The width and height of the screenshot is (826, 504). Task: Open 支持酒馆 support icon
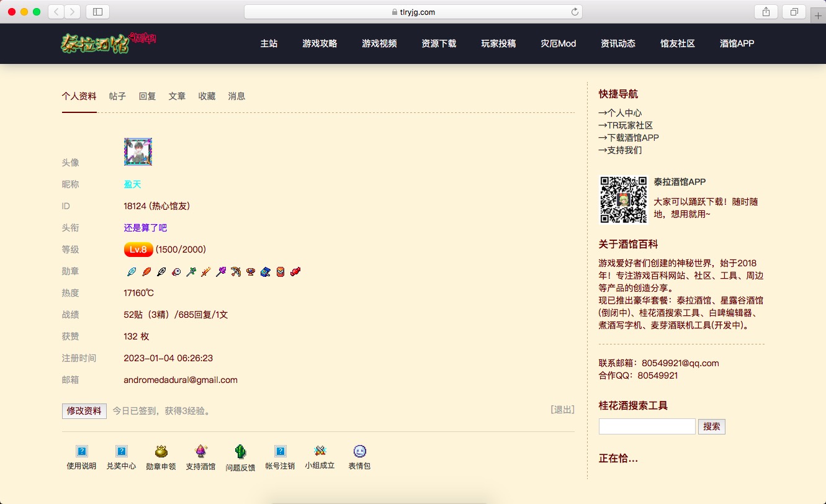(200, 451)
